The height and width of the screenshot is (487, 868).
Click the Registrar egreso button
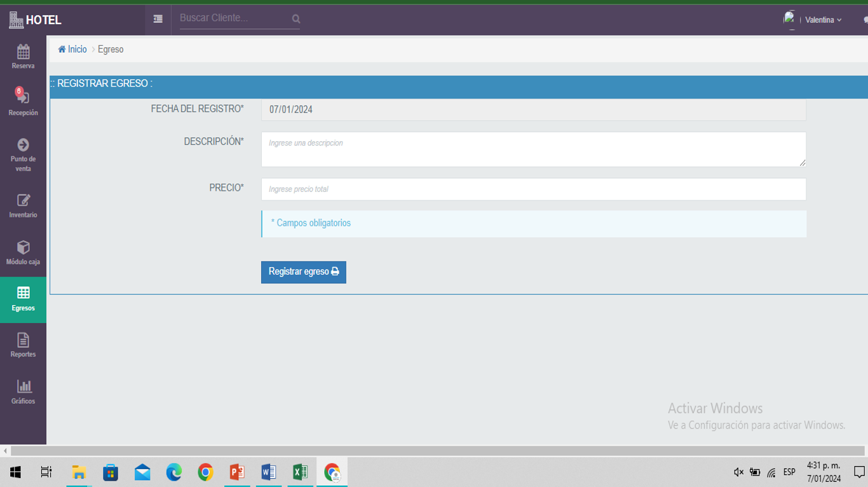(x=304, y=272)
